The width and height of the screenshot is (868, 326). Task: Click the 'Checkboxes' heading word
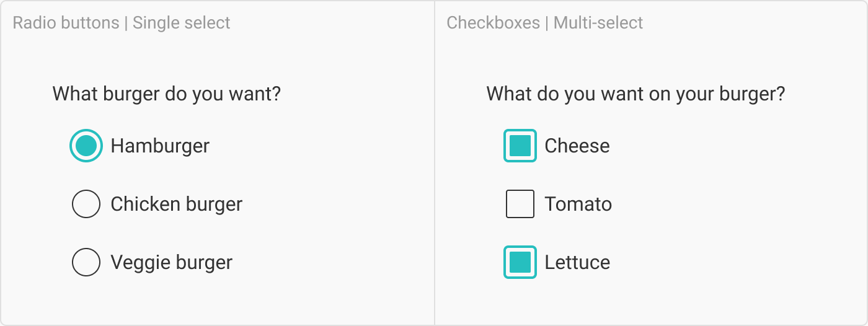(494, 23)
